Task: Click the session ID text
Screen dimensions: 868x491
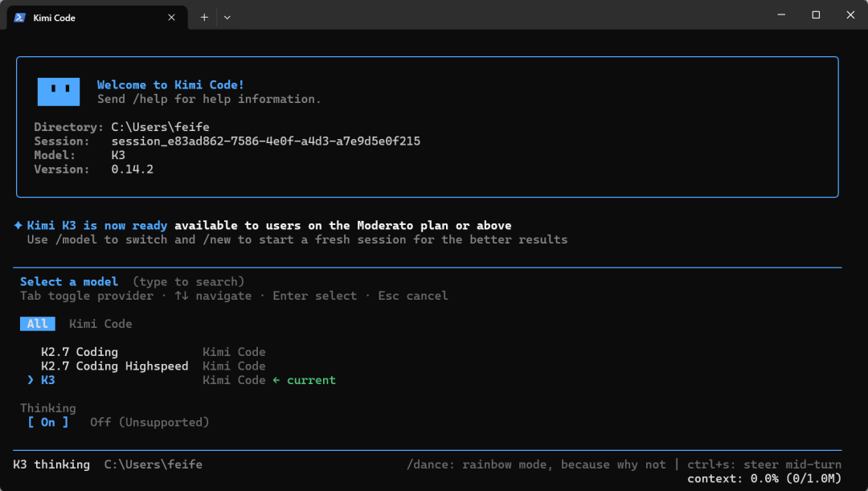Action: point(266,141)
